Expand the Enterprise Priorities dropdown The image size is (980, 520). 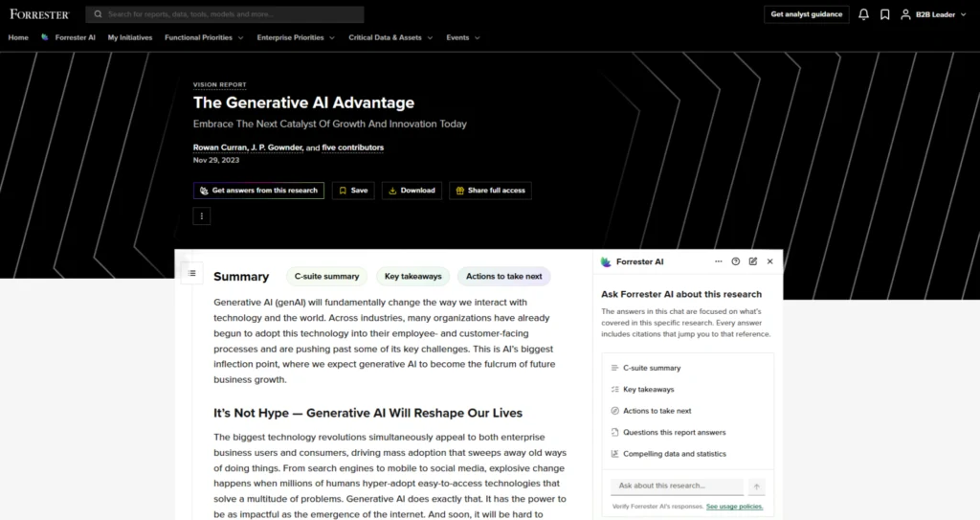coord(295,37)
